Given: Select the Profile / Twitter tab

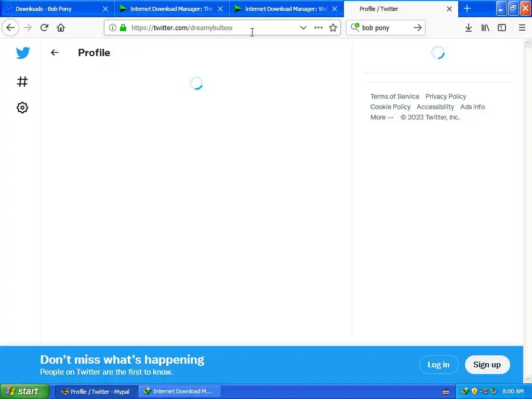Looking at the screenshot, I should (x=401, y=9).
